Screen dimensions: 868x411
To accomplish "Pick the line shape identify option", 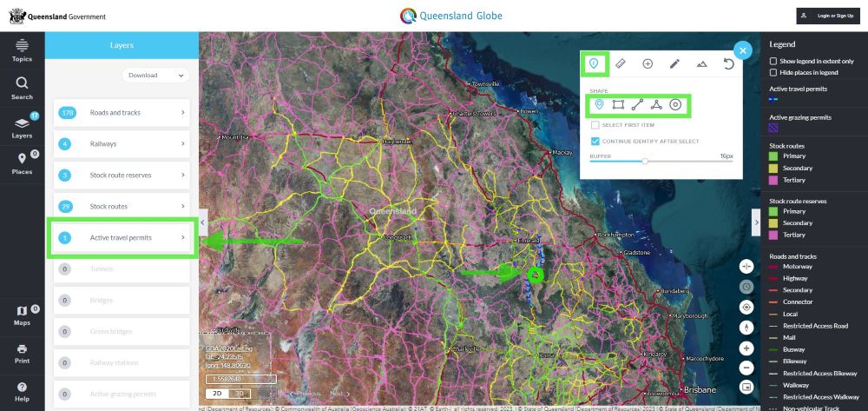I will click(x=637, y=105).
